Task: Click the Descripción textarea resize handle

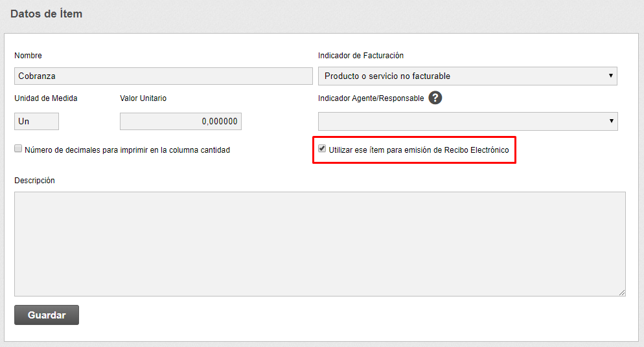Action: [623, 293]
